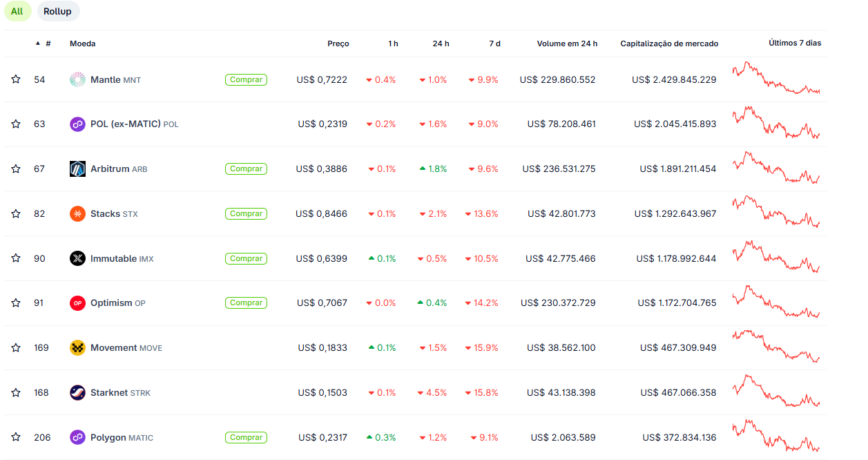Screen dimensions: 868x460
Task: Click volume US$ 2.063.589
Action: pyautogui.click(x=563, y=437)
